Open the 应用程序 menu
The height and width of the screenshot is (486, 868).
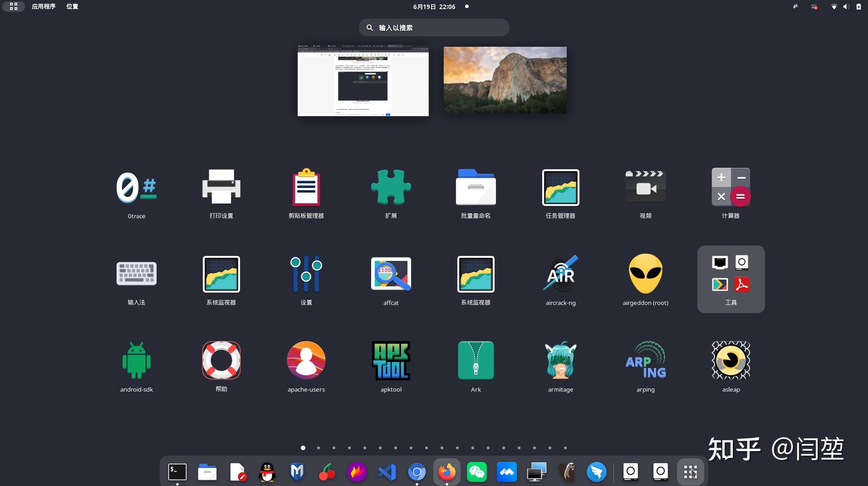click(x=43, y=6)
